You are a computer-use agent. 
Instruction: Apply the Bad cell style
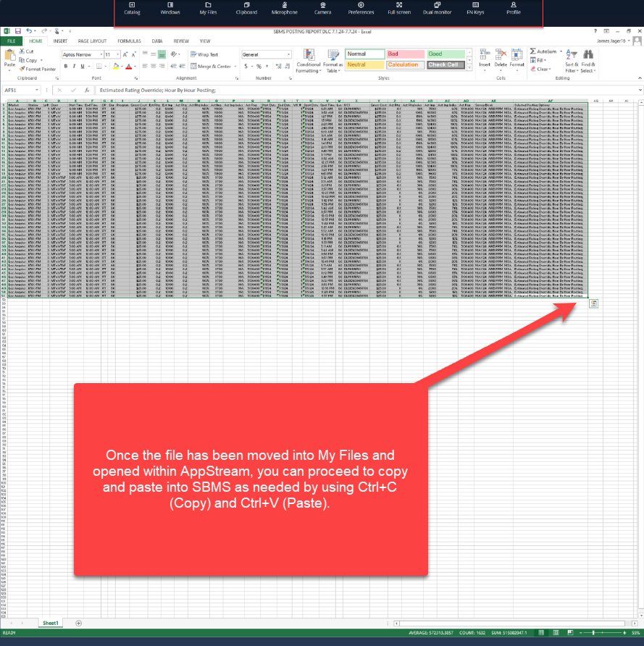[406, 54]
